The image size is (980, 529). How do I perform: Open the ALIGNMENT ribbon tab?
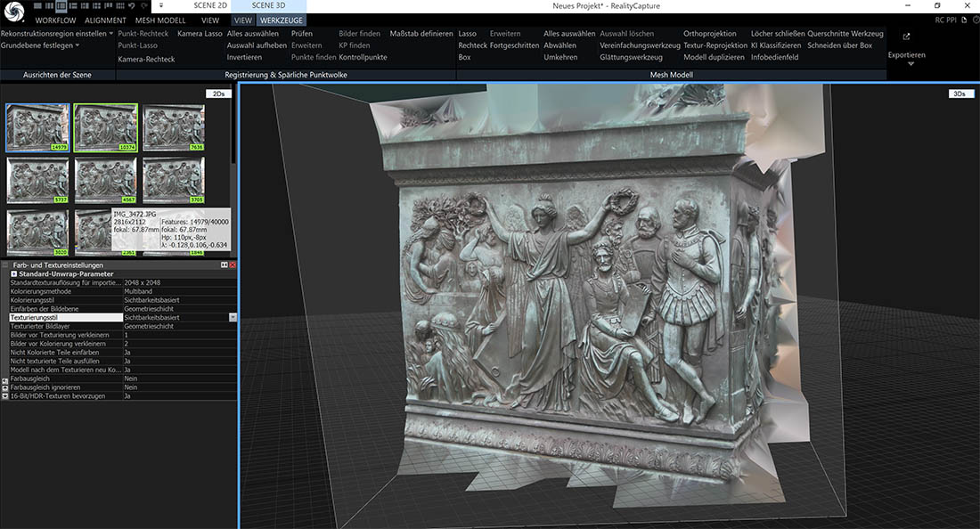click(105, 20)
